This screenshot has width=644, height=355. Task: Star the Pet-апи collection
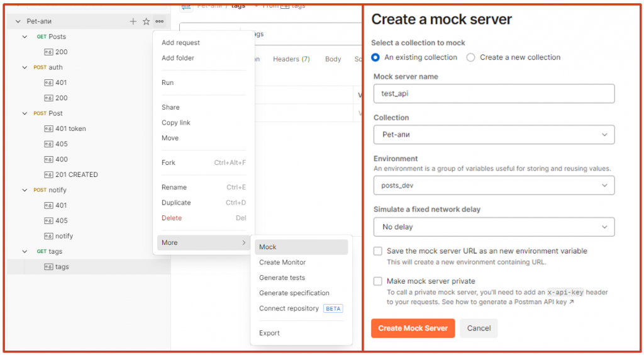point(146,21)
